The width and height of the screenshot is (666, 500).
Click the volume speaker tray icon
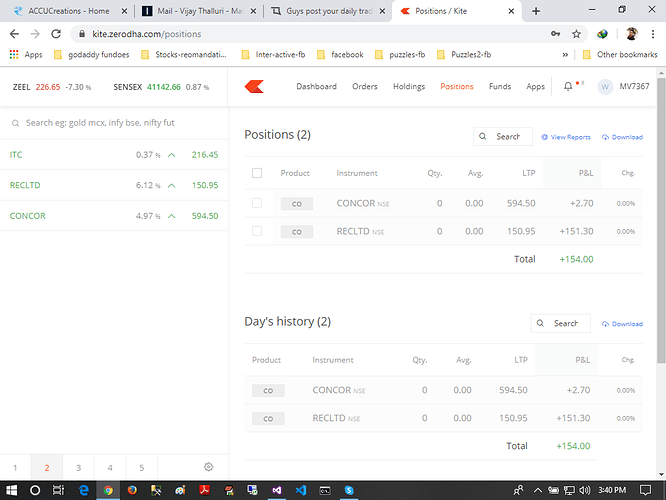[x=585, y=490]
